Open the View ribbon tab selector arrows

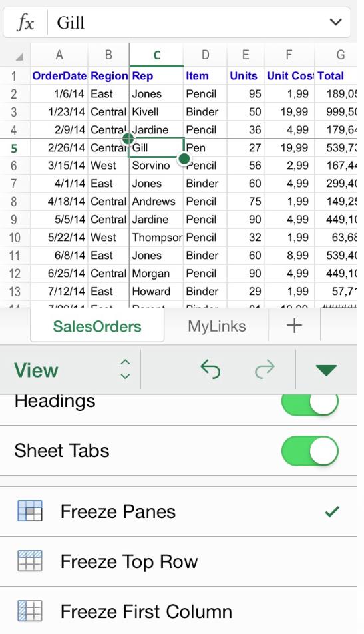125,369
